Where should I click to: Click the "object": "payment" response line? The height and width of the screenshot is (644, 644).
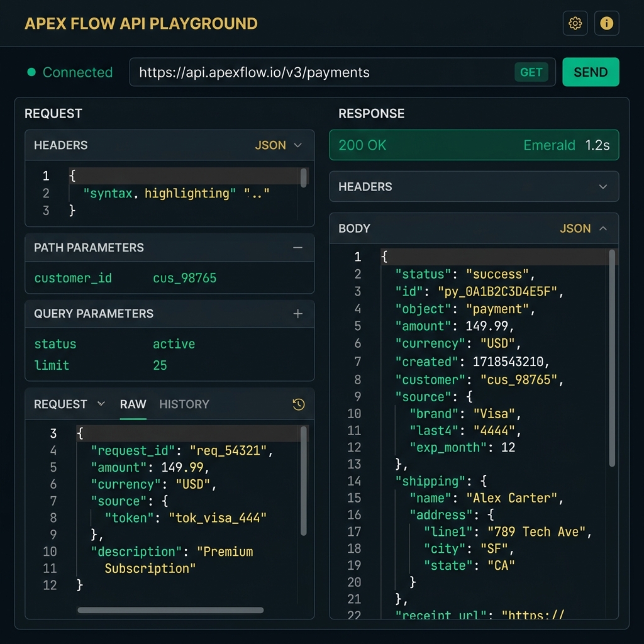click(x=465, y=309)
